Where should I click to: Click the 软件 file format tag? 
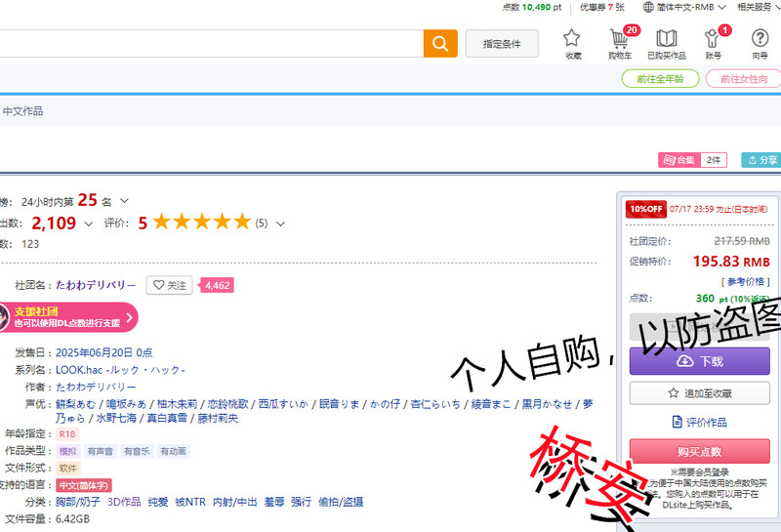[67, 469]
